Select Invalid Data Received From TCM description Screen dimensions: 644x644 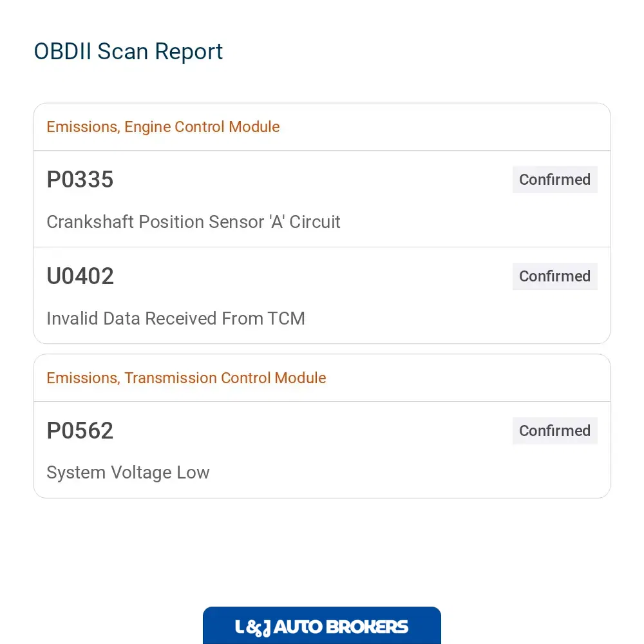click(x=175, y=318)
